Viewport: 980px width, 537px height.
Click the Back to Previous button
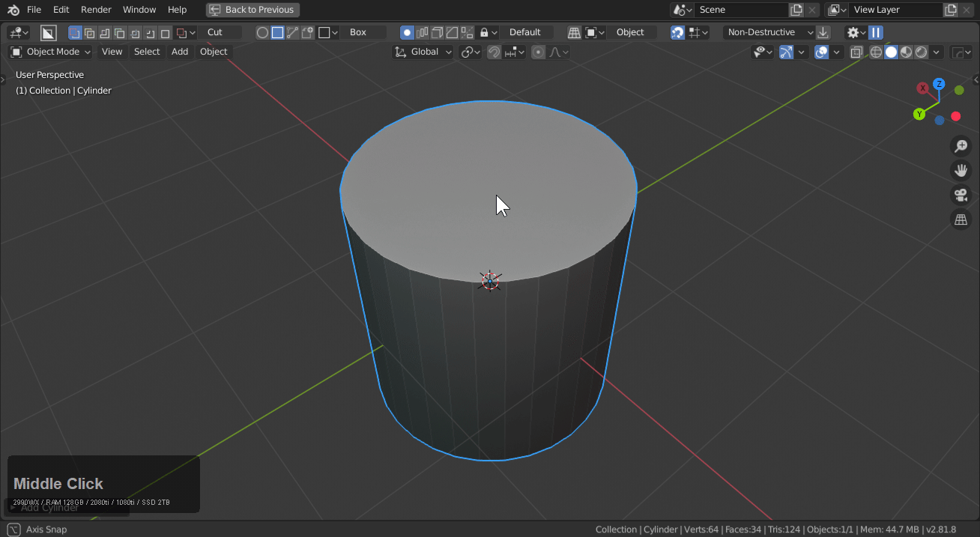(x=252, y=10)
